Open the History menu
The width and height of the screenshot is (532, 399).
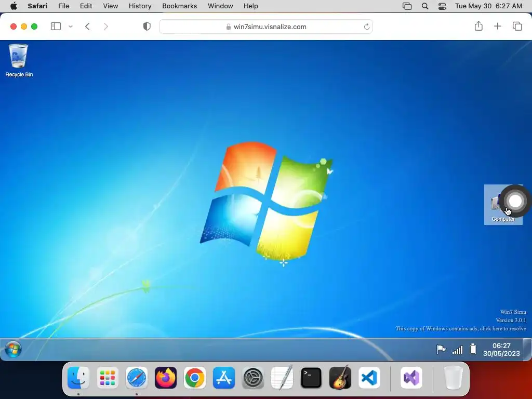coord(140,6)
